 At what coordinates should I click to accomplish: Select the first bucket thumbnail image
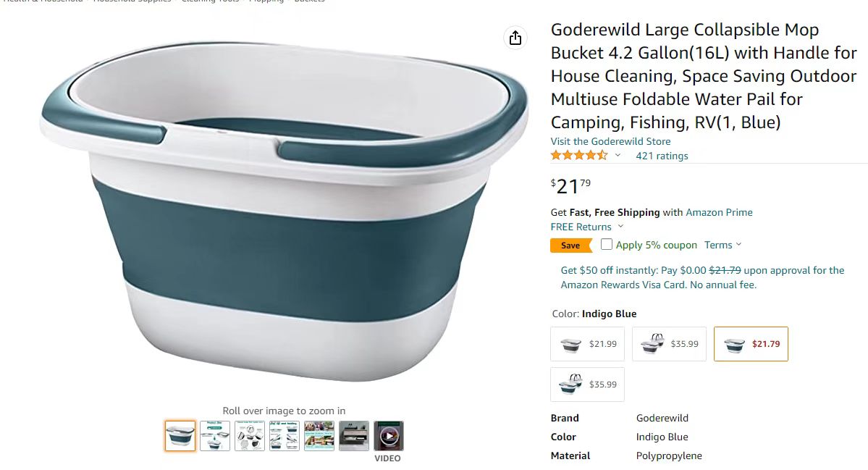(x=180, y=436)
